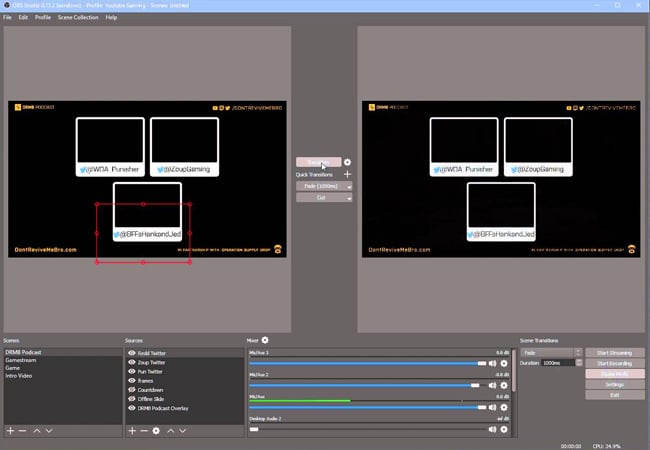Click the CPU usage readout in status bar
This screenshot has height=450, width=650.
click(x=606, y=446)
